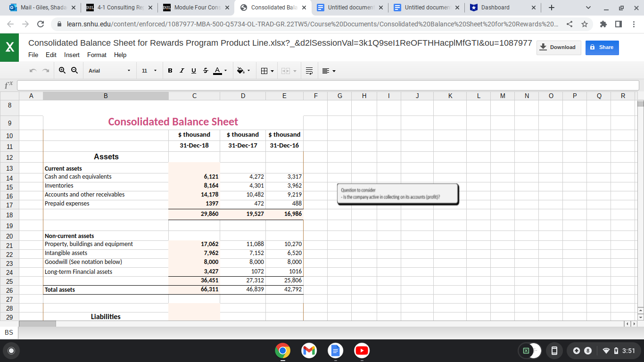The height and width of the screenshot is (362, 644).
Task: Open Chrome three-dot menu
Action: tap(633, 24)
